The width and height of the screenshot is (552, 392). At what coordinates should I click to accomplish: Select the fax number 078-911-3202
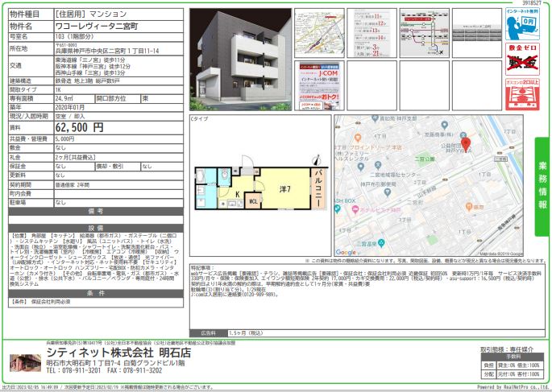[135, 370]
